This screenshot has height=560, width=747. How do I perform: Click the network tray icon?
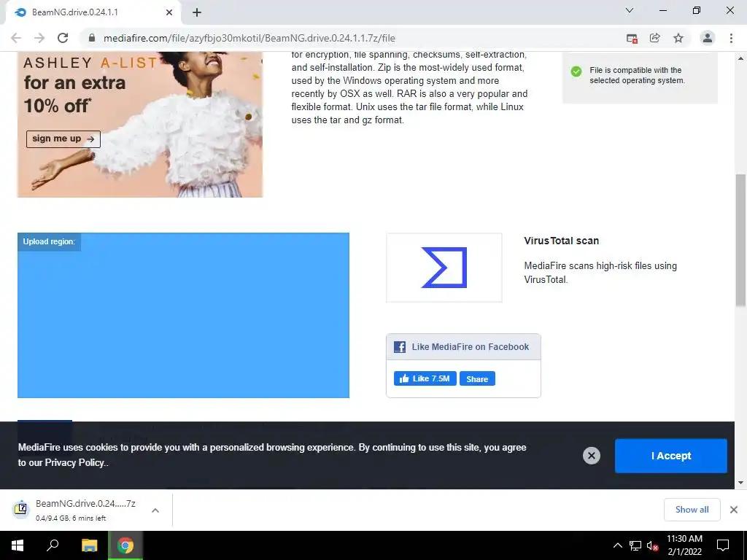635,545
